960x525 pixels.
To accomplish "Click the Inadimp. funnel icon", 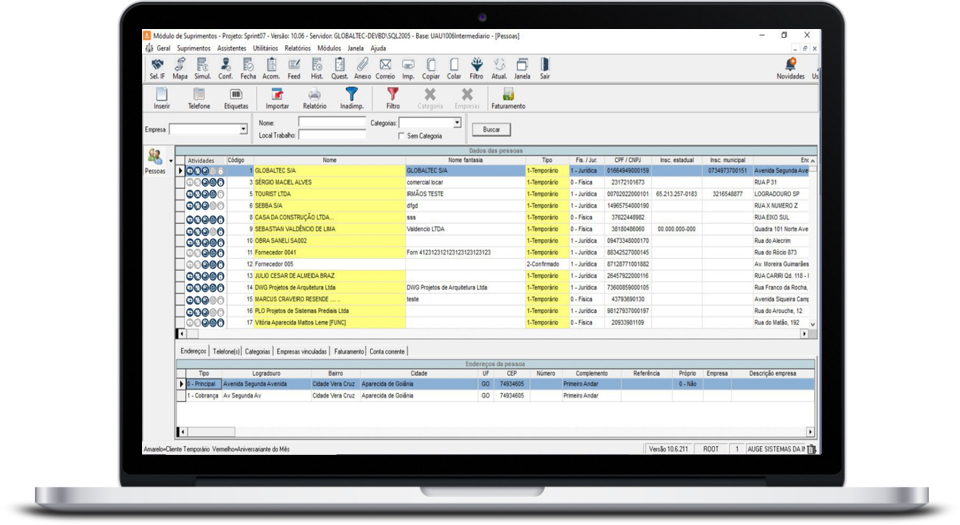I will point(352,96).
